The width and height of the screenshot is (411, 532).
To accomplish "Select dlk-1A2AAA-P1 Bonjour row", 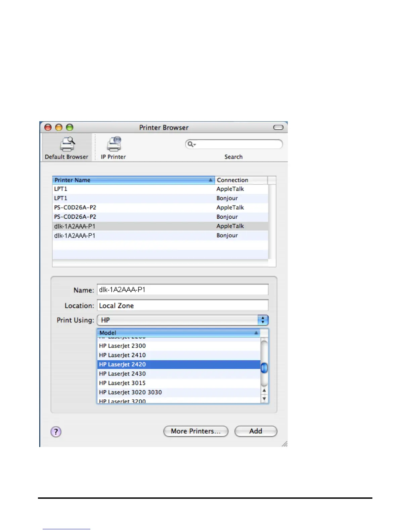I will tap(161, 235).
